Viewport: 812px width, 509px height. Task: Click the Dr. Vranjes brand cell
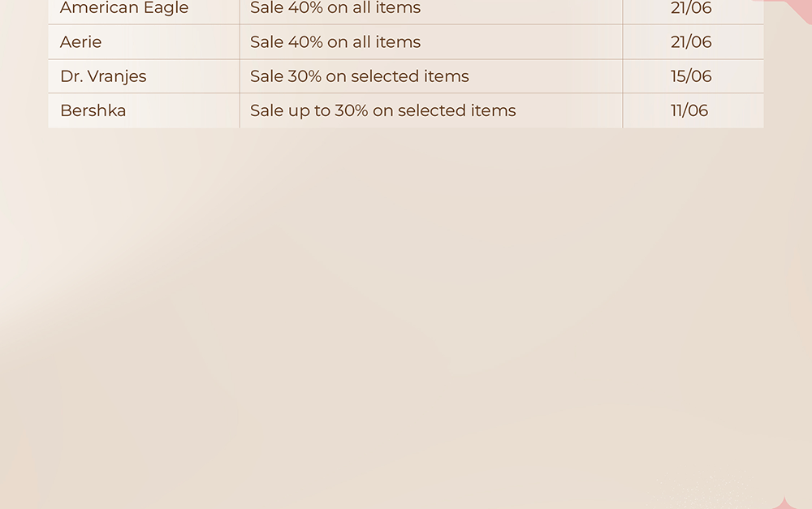144,76
